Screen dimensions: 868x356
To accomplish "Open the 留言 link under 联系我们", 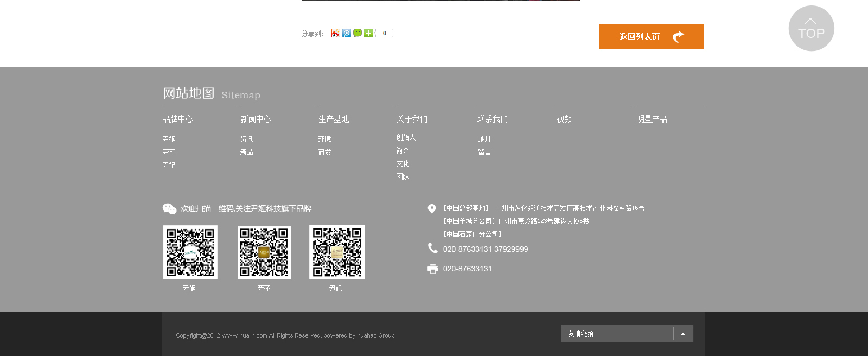I will [484, 152].
